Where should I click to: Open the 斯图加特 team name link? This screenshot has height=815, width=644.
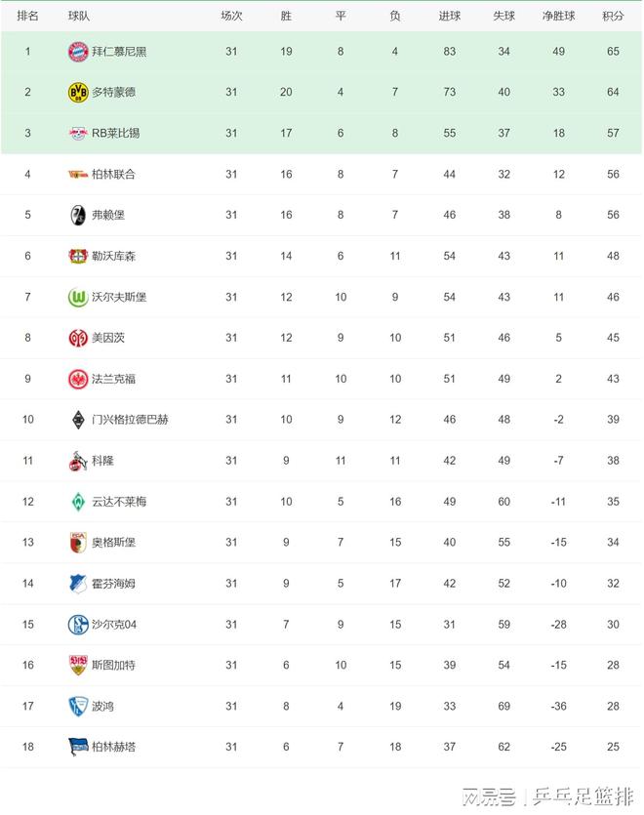113,666
